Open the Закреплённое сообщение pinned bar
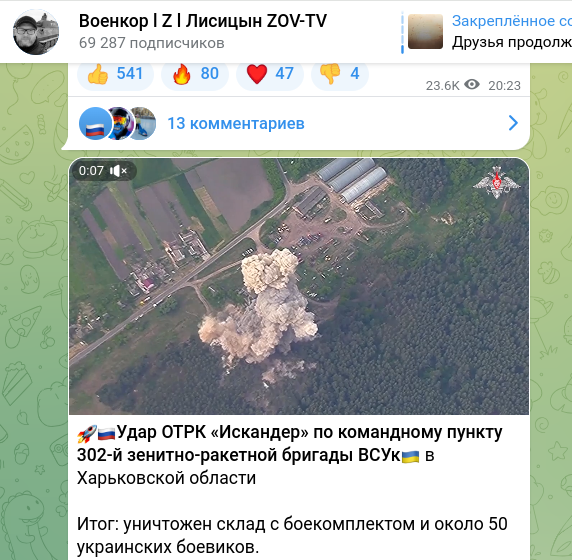 tap(486, 32)
